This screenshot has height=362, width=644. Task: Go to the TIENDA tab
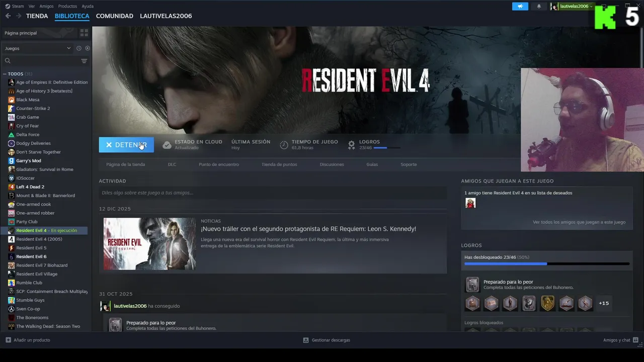(37, 16)
